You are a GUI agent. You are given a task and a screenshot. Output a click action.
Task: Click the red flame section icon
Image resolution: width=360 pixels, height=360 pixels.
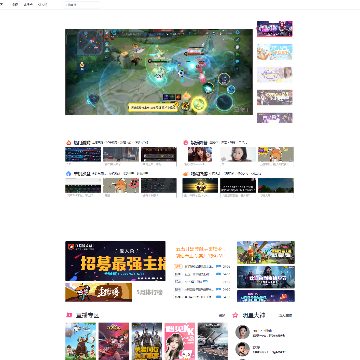(69, 143)
